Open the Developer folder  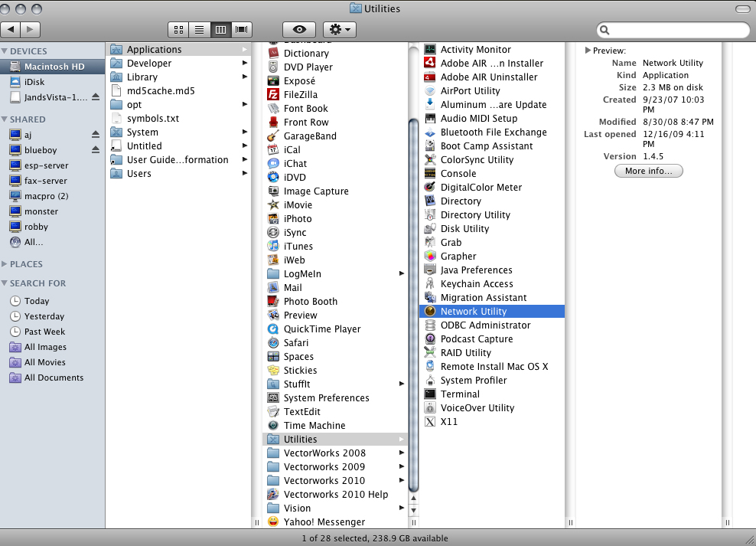pyautogui.click(x=149, y=64)
